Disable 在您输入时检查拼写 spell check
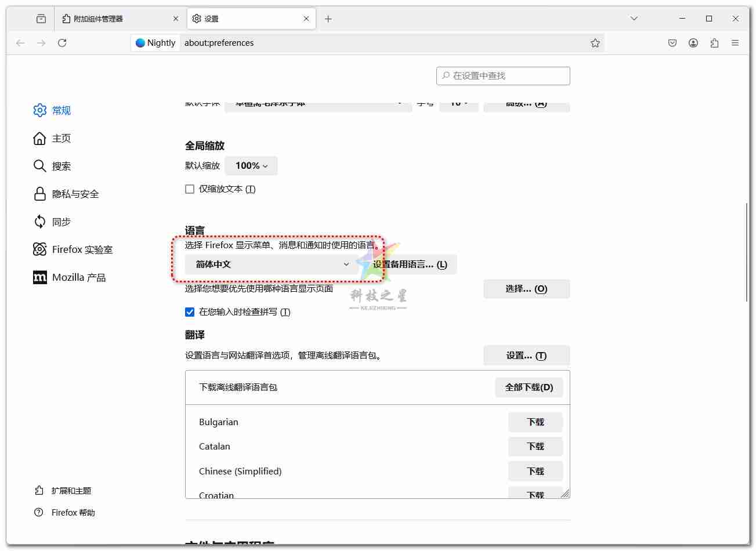 (x=190, y=311)
